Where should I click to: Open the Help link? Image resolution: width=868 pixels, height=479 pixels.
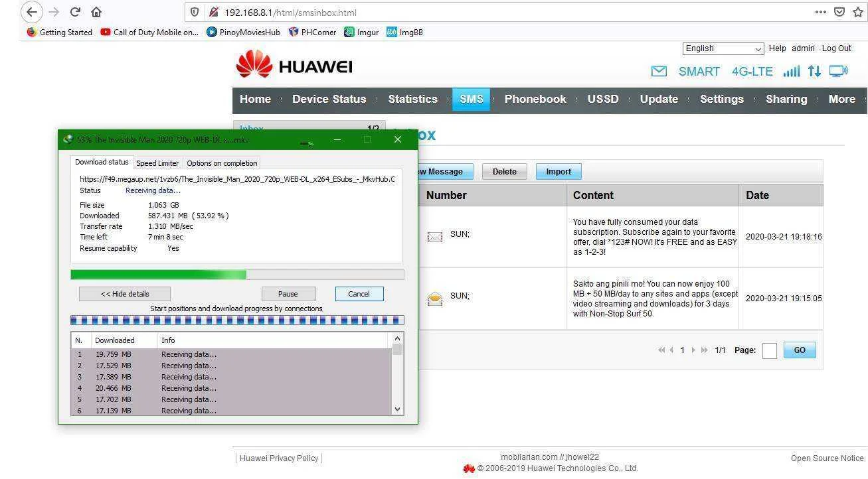(777, 48)
